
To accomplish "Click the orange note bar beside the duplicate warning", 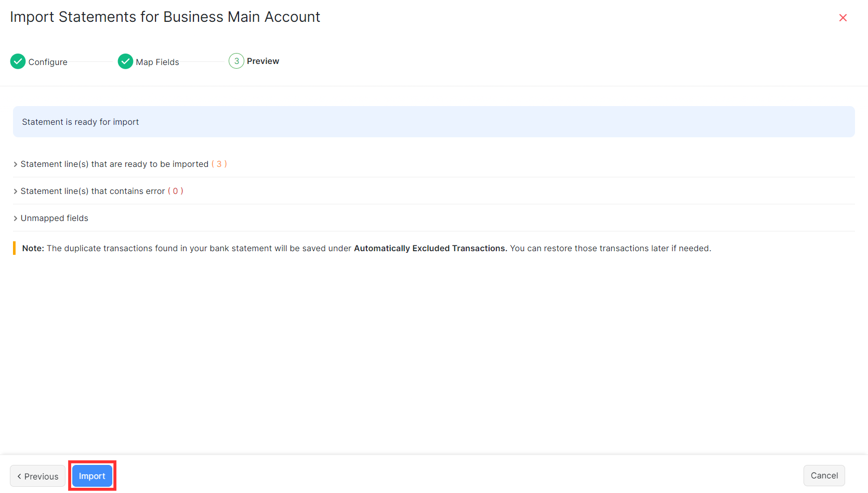I will [15, 248].
